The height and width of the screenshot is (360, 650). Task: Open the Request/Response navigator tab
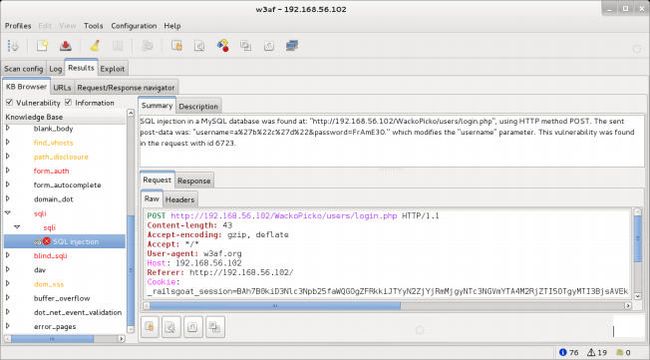(x=126, y=88)
